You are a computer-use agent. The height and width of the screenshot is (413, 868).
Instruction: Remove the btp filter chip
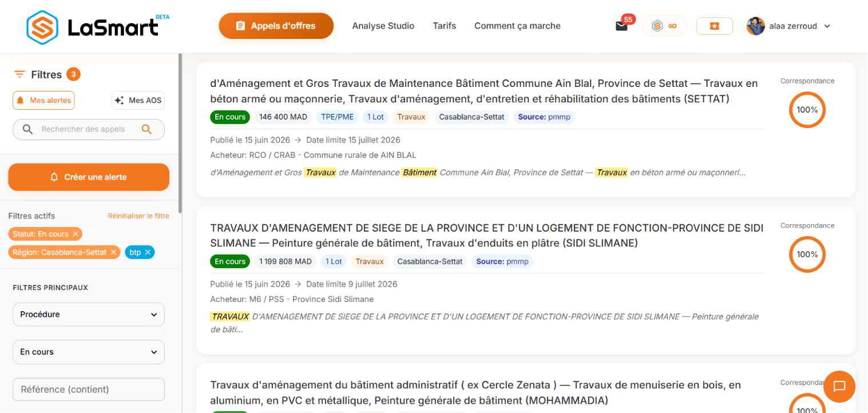coord(148,252)
